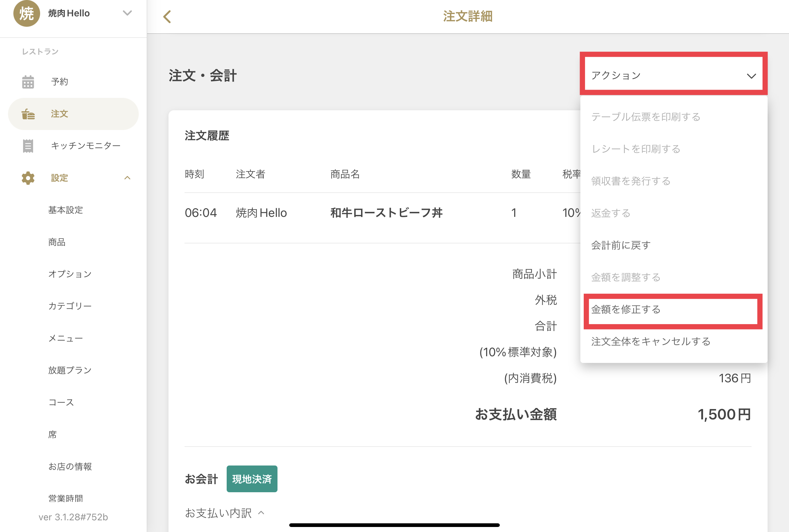Collapse the 設定 submenu chevron
The width and height of the screenshot is (789, 532).
point(127,178)
